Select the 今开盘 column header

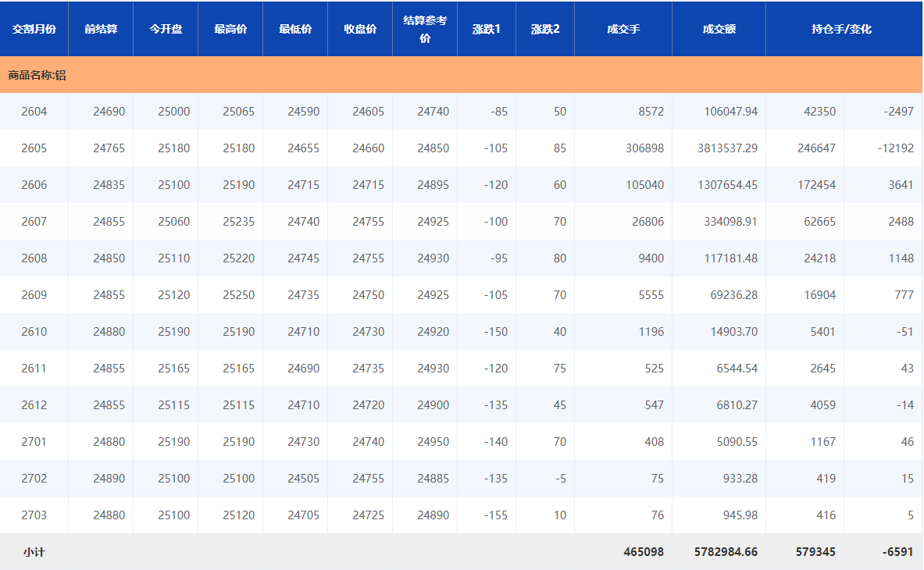(x=166, y=29)
